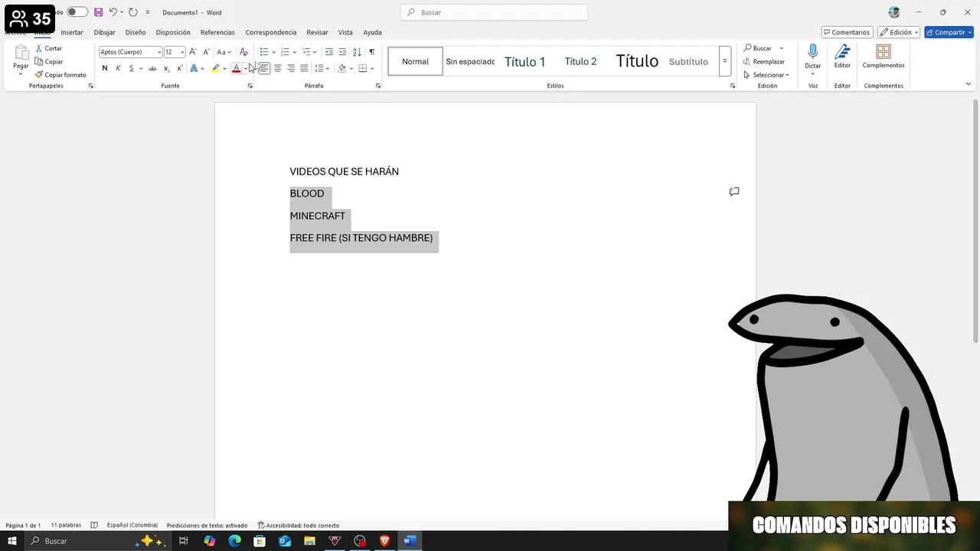Image resolution: width=980 pixels, height=551 pixels.
Task: Click Buscar in the Edición group
Action: pos(758,48)
